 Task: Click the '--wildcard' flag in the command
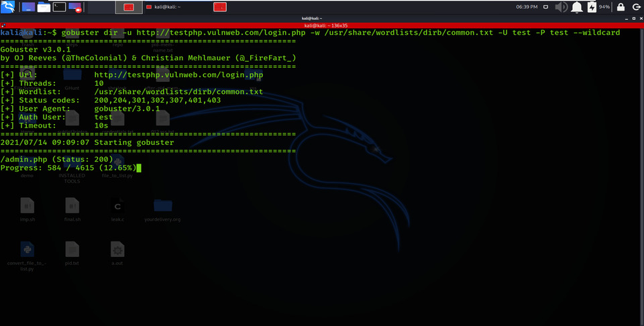pyautogui.click(x=597, y=33)
